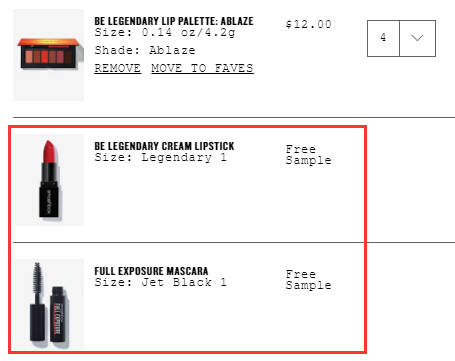Open the Lip Palette Ablaze thumbnail image

(49, 55)
